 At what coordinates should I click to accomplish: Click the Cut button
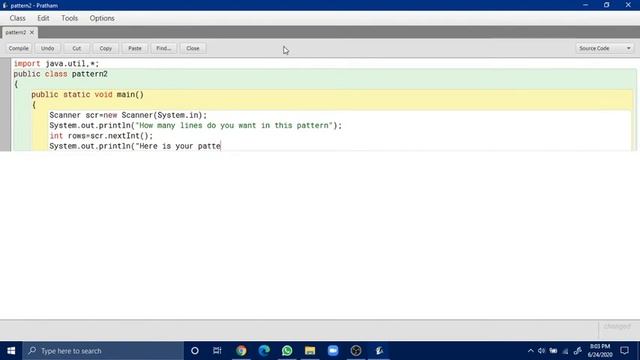pyautogui.click(x=76, y=48)
